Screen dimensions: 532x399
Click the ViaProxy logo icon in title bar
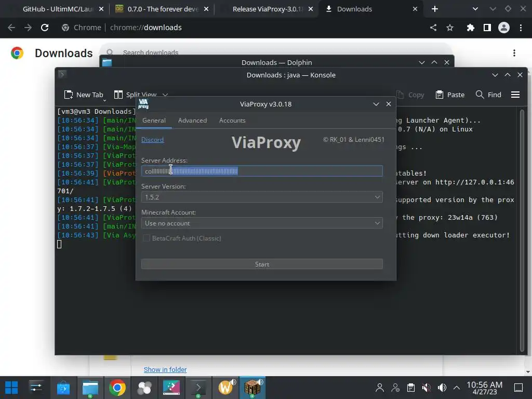(x=143, y=104)
